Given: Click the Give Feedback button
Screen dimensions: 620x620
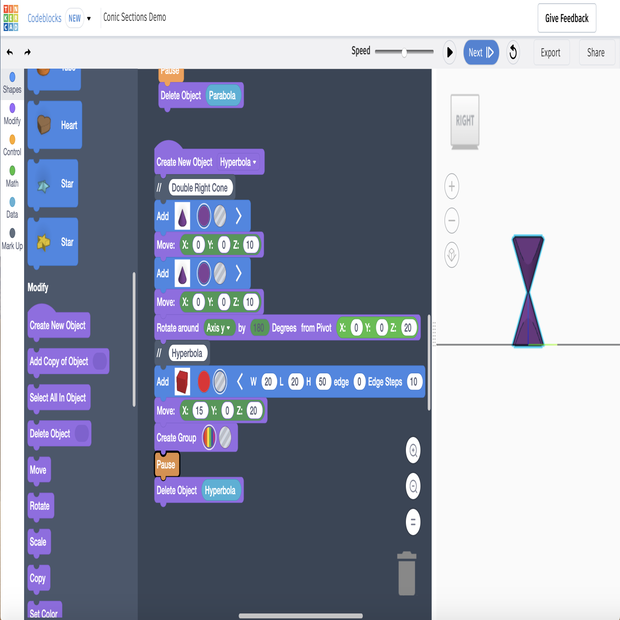Looking at the screenshot, I should point(568,18).
